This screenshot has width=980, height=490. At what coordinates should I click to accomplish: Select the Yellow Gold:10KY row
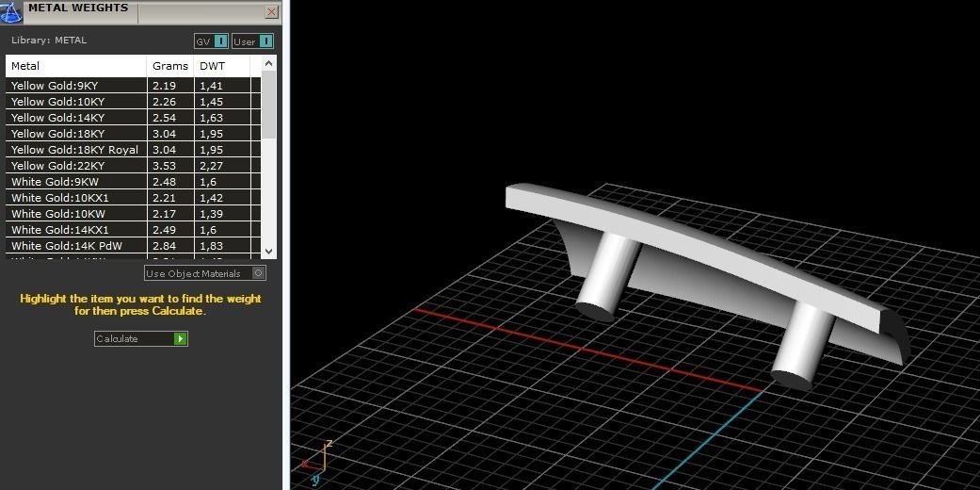[133, 102]
